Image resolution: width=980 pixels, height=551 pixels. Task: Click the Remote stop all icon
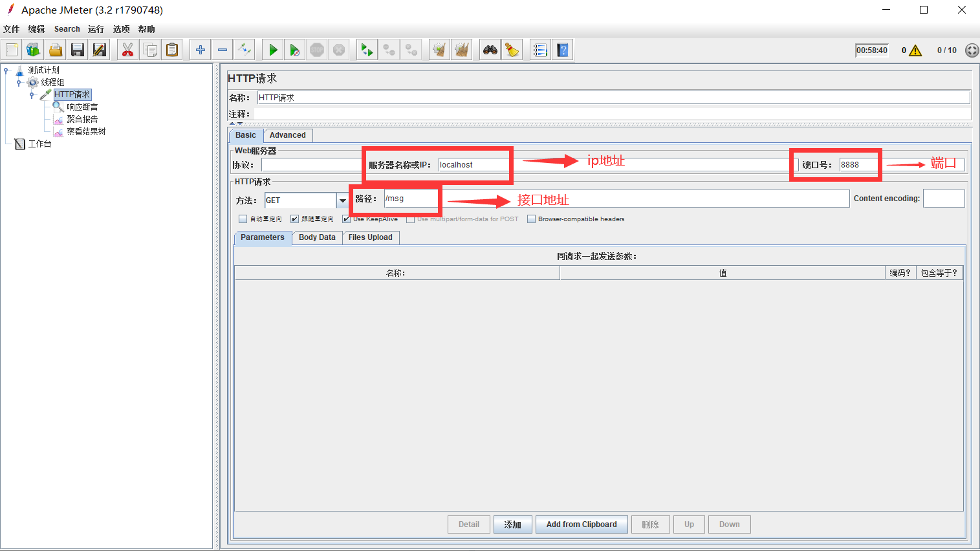(389, 50)
